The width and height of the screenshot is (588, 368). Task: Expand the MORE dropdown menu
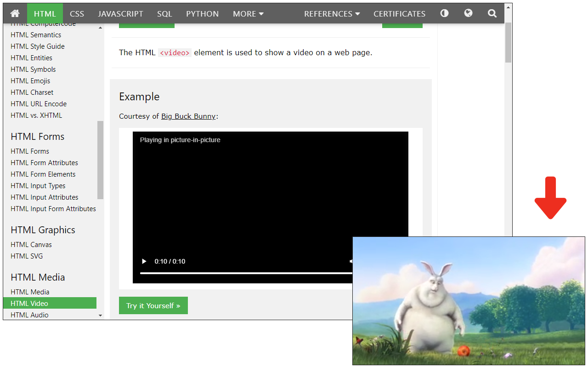pos(248,14)
